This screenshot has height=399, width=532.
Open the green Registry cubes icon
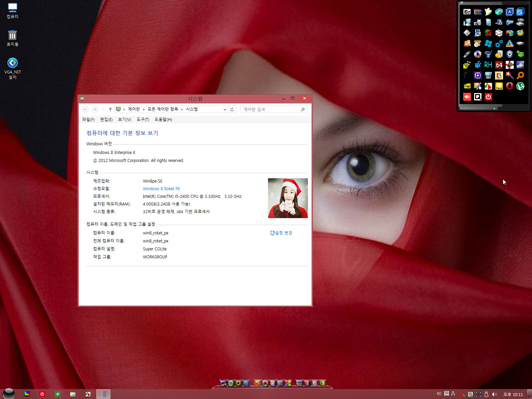(x=520, y=54)
